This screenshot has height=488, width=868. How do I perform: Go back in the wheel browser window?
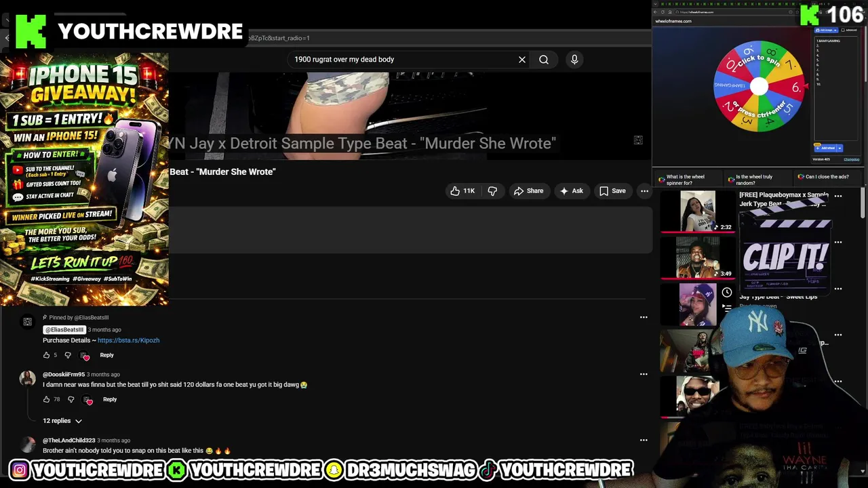tap(655, 12)
